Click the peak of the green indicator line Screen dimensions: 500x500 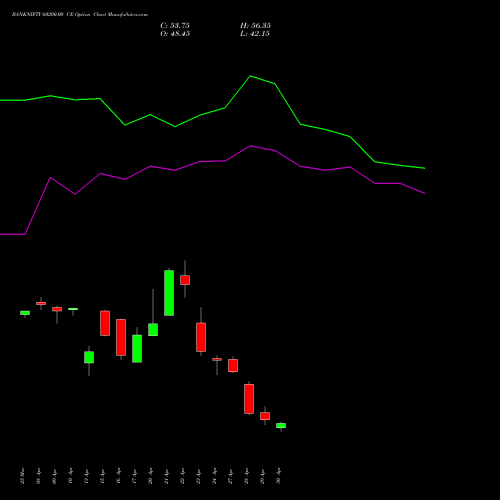click(251, 76)
